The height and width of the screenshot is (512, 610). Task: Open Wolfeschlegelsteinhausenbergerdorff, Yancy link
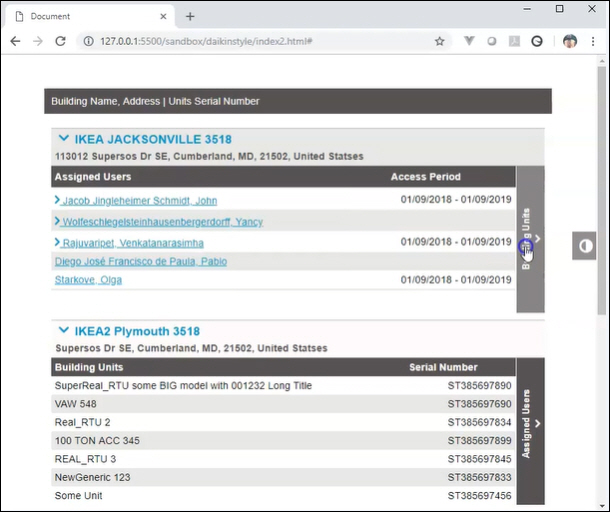(x=163, y=222)
